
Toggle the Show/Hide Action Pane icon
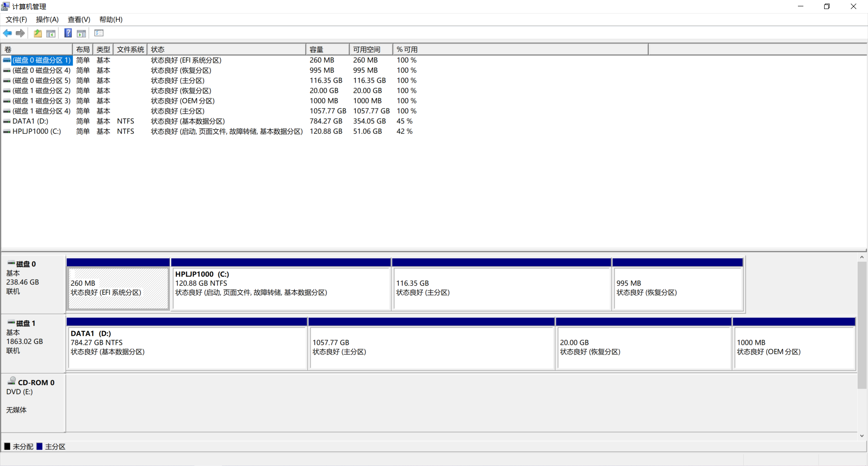click(81, 33)
